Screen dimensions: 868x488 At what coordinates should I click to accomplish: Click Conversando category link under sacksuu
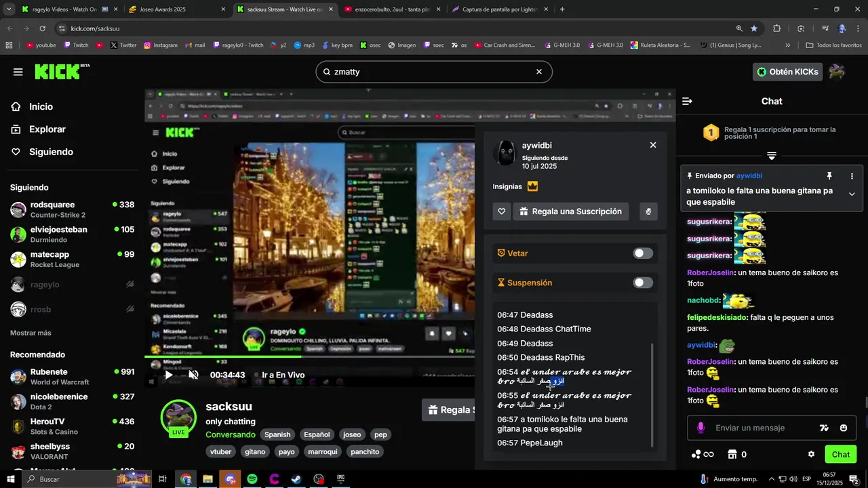(231, 434)
